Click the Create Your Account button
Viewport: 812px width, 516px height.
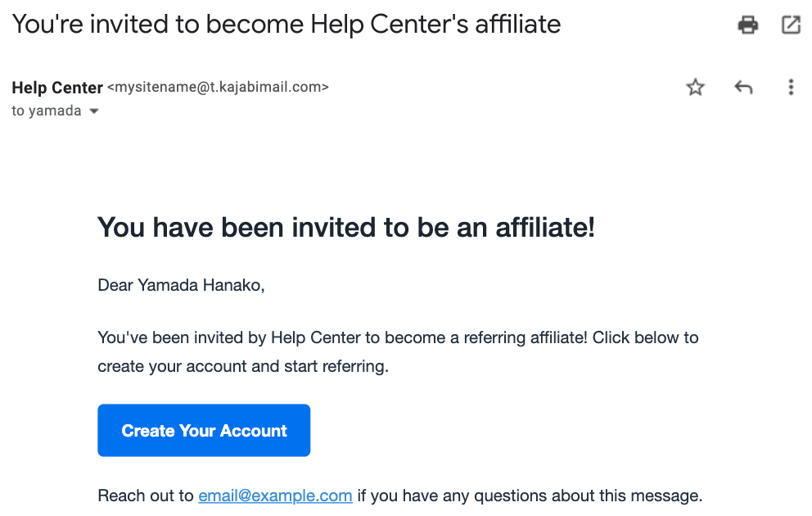(x=204, y=431)
